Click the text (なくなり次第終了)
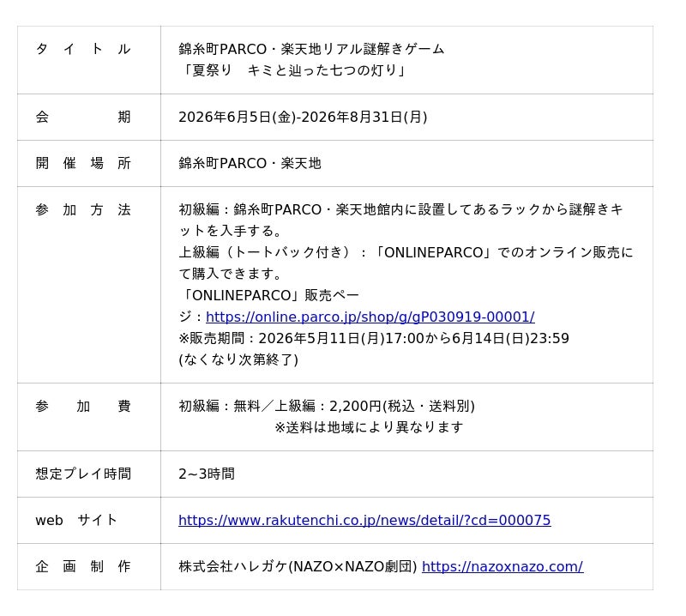This screenshot has width=686, height=616. coord(238,359)
